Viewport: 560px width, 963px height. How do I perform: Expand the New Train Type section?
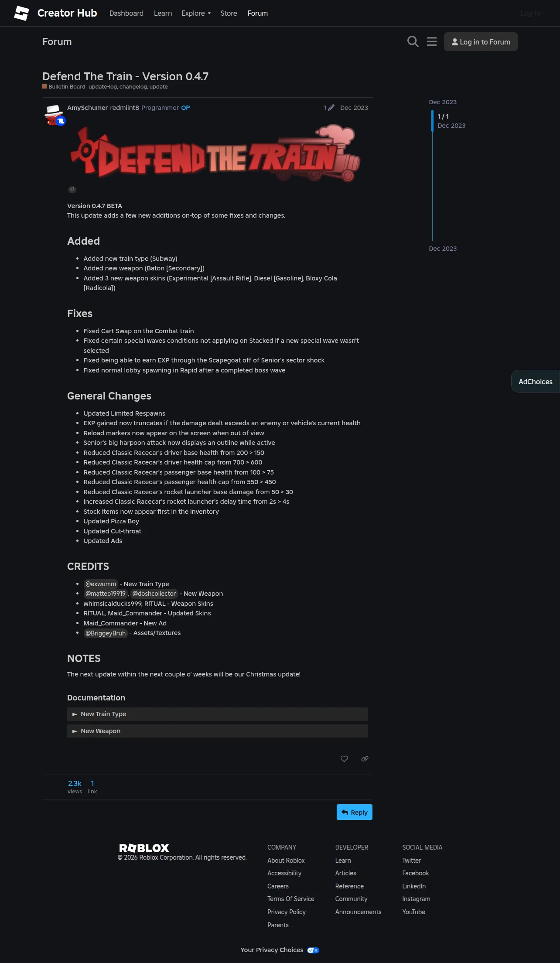218,714
